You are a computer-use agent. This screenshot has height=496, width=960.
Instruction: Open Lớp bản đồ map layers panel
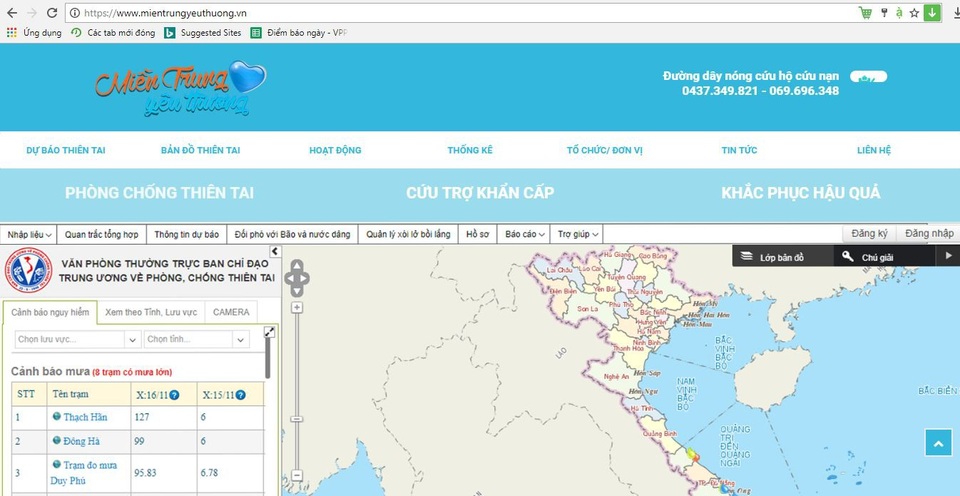[781, 257]
